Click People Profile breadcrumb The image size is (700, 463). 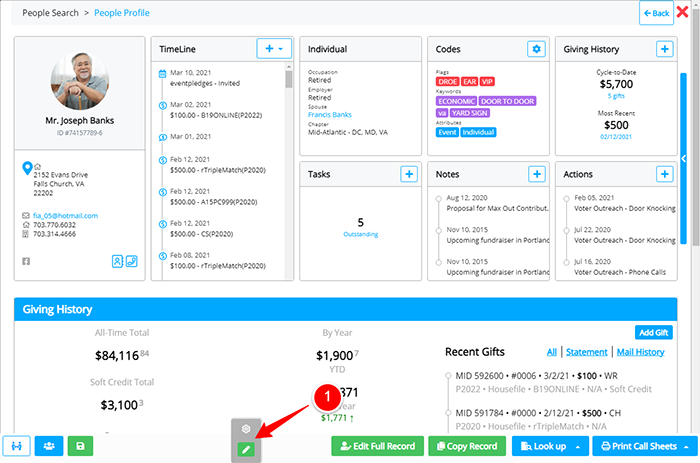[122, 13]
